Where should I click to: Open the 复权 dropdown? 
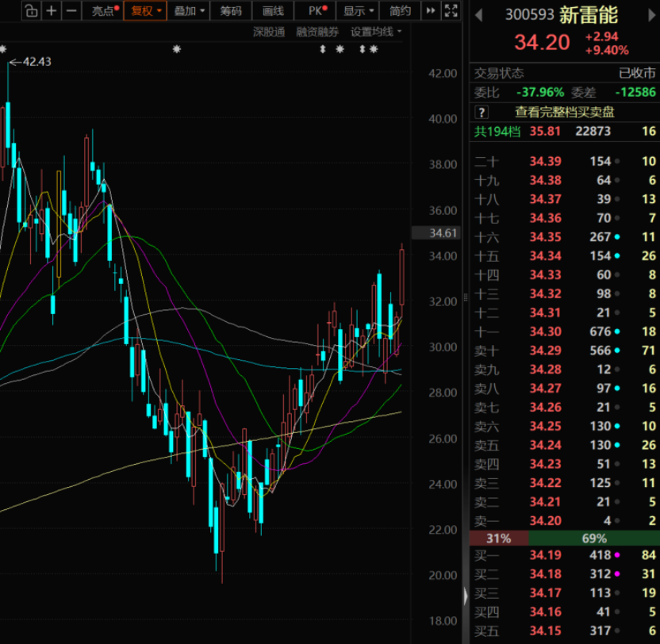coord(145,11)
